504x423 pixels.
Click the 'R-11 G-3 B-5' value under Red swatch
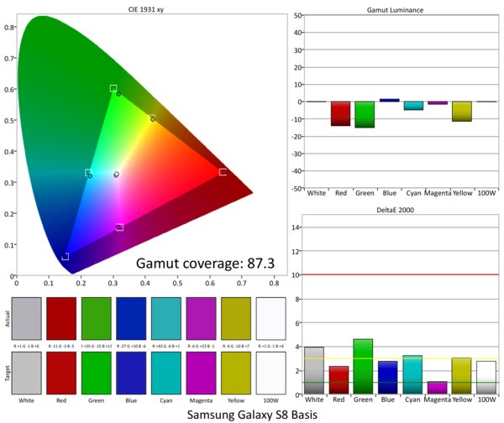61,346
